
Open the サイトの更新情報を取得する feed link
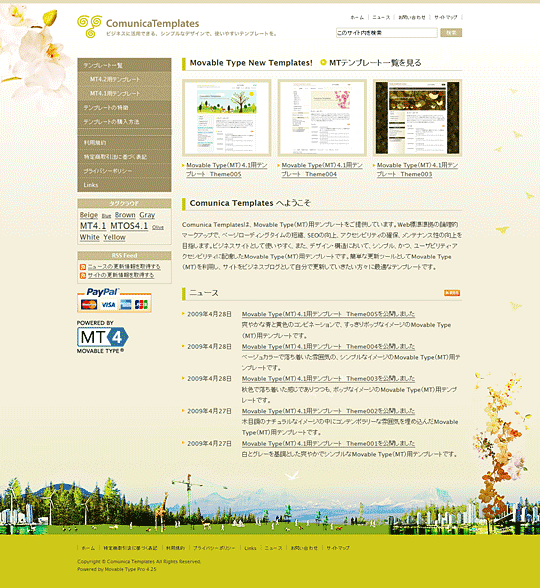point(121,275)
